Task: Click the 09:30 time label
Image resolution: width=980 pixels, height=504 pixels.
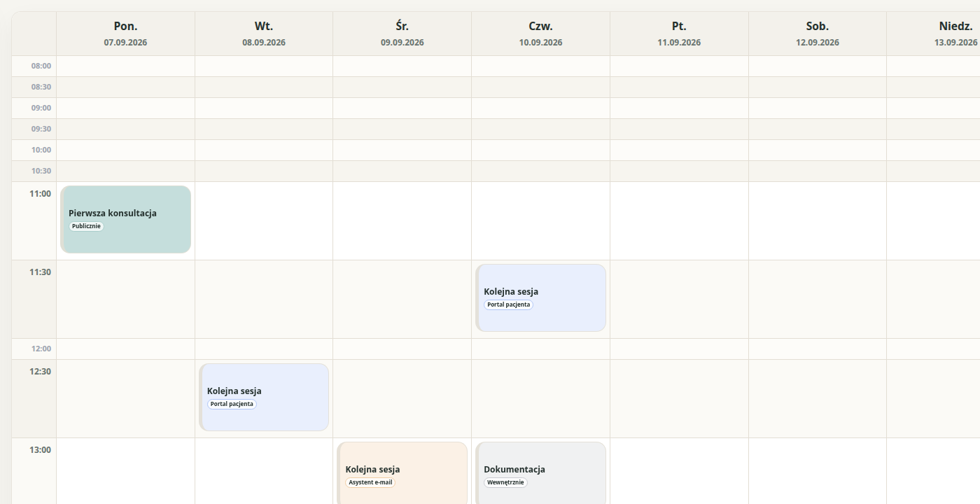Action: tap(41, 129)
